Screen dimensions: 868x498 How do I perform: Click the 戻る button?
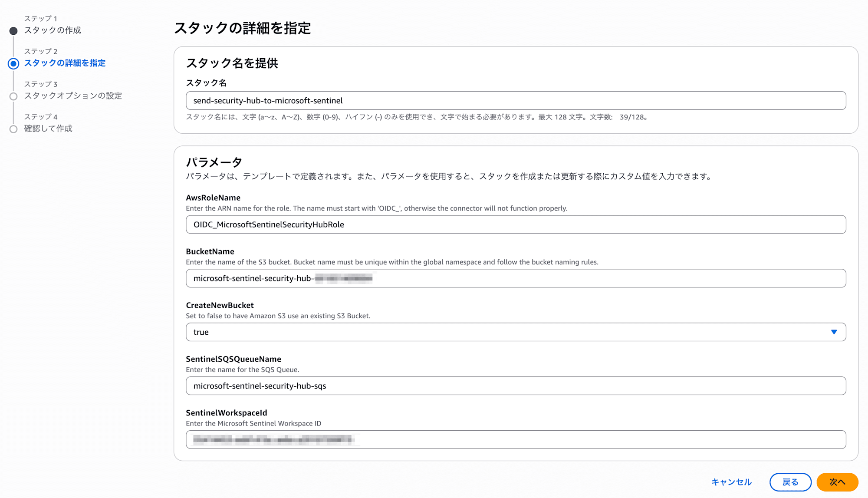tap(790, 482)
